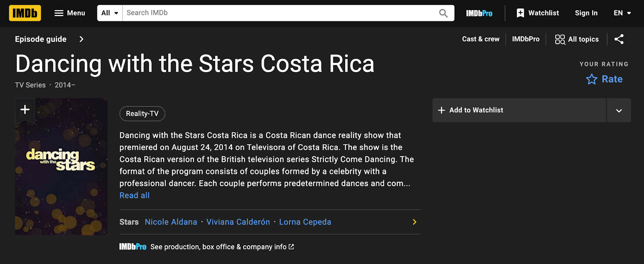Open the EN language dropdown

pos(622,13)
